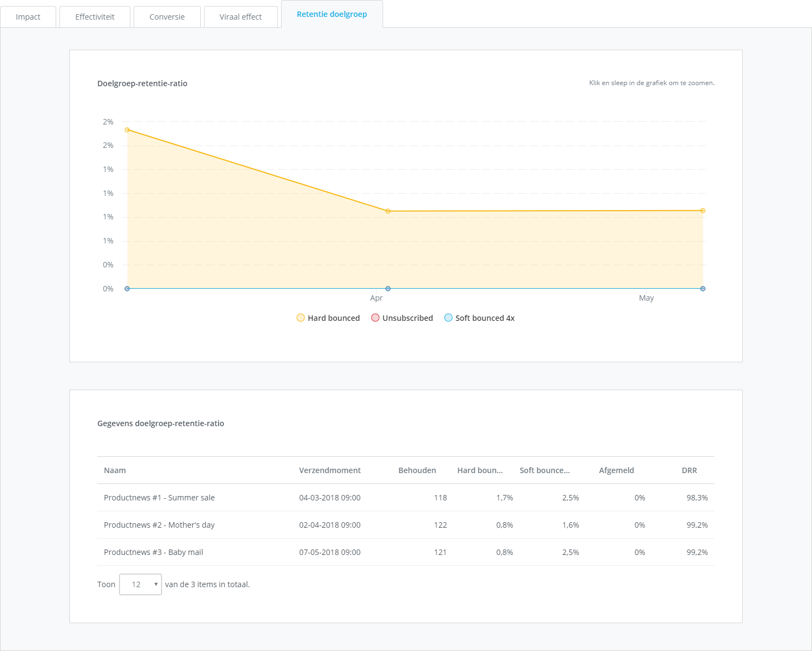Switch to the Effectiviteit tab
Image resolution: width=812 pixels, height=651 pixels.
pos(95,17)
